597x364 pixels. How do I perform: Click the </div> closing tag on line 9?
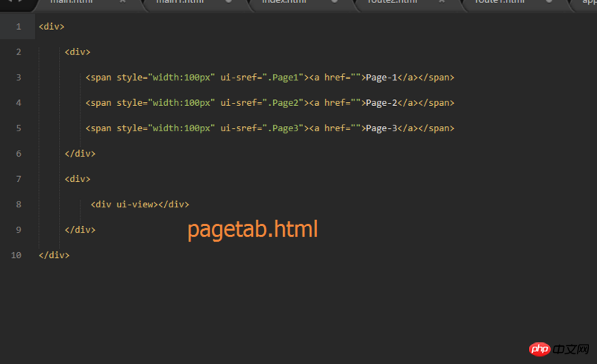coord(80,230)
